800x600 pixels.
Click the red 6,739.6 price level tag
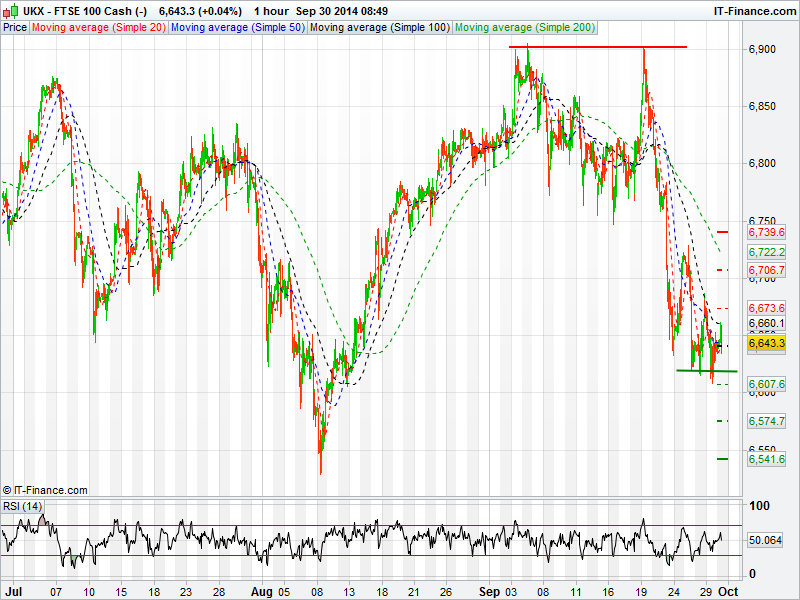tap(767, 232)
